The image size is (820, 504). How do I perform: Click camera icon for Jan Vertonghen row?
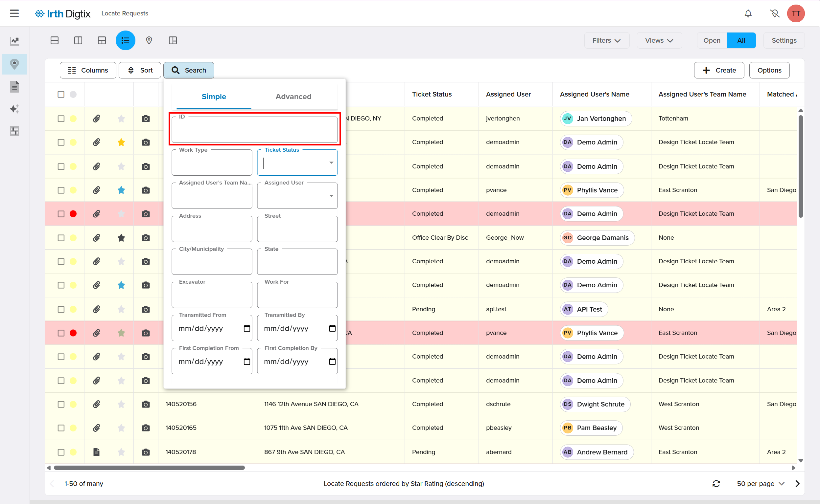(146, 119)
